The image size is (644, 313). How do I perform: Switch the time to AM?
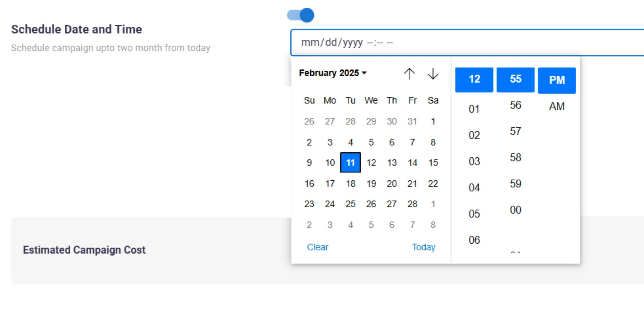coord(557,106)
